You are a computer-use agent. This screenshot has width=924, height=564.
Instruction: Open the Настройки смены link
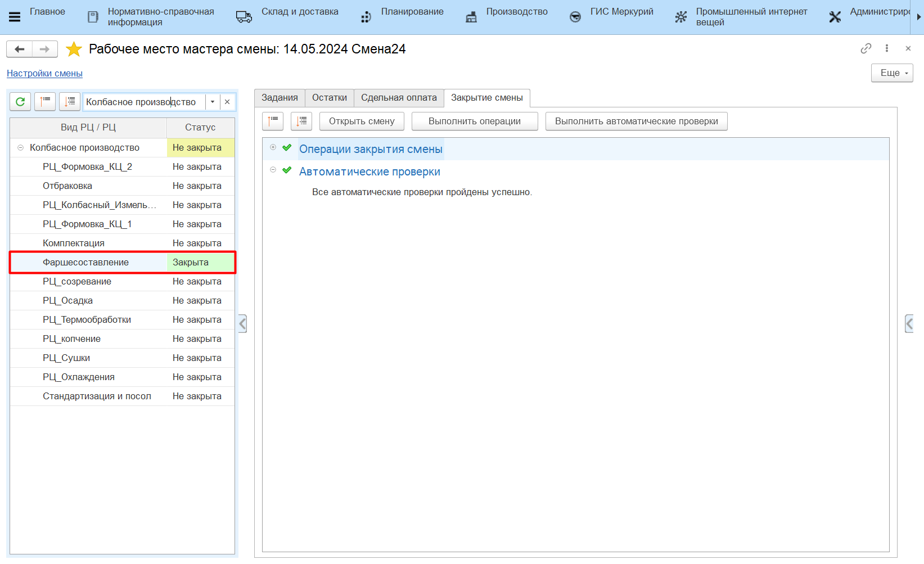[x=44, y=74]
